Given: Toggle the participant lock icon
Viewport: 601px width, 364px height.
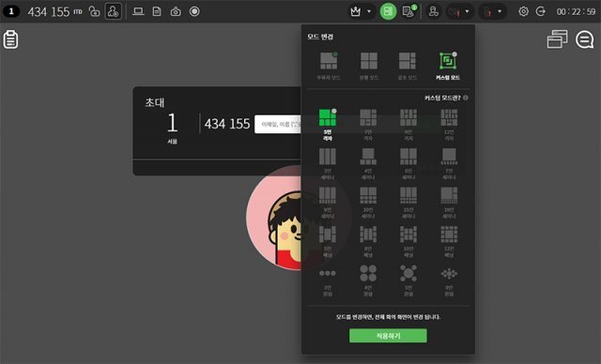Looking at the screenshot, I should (113, 11).
